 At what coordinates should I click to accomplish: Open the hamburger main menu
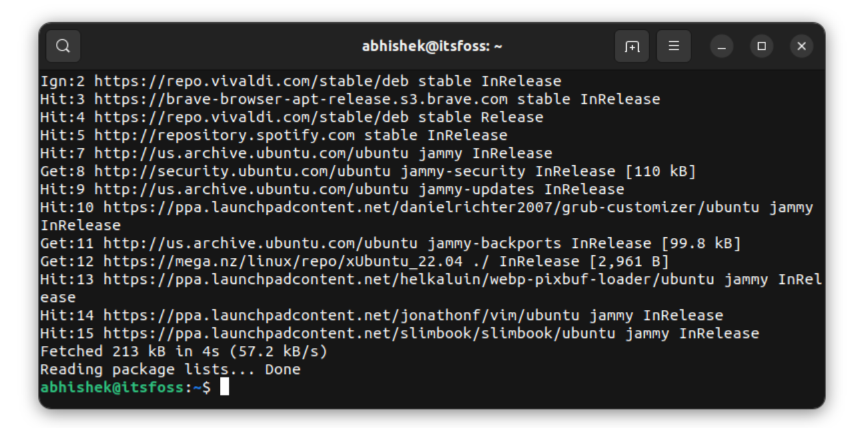673,46
